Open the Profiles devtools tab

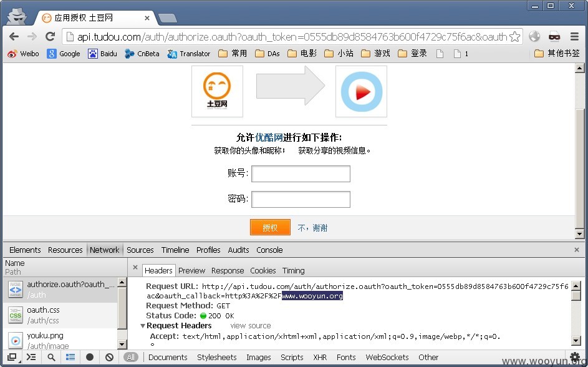208,250
